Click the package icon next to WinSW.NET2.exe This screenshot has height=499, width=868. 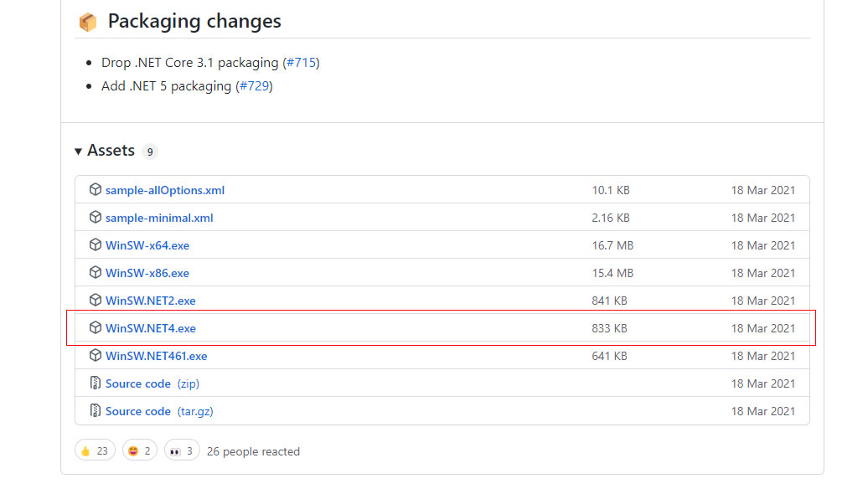96,301
